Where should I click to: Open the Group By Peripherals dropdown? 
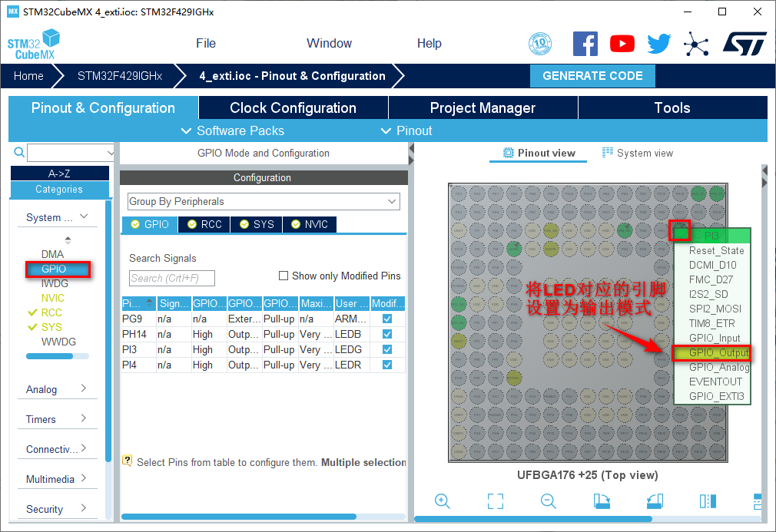point(264,201)
